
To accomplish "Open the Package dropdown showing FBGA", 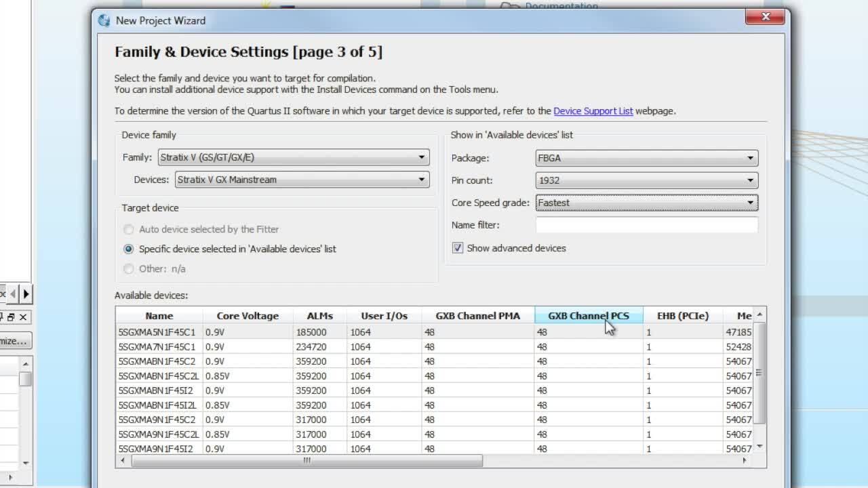I will coord(646,158).
